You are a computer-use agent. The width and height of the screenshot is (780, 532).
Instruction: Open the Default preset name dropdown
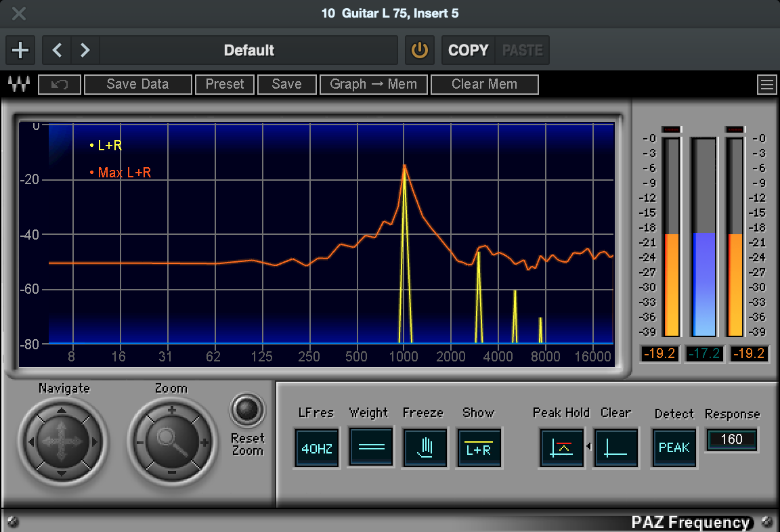point(248,50)
